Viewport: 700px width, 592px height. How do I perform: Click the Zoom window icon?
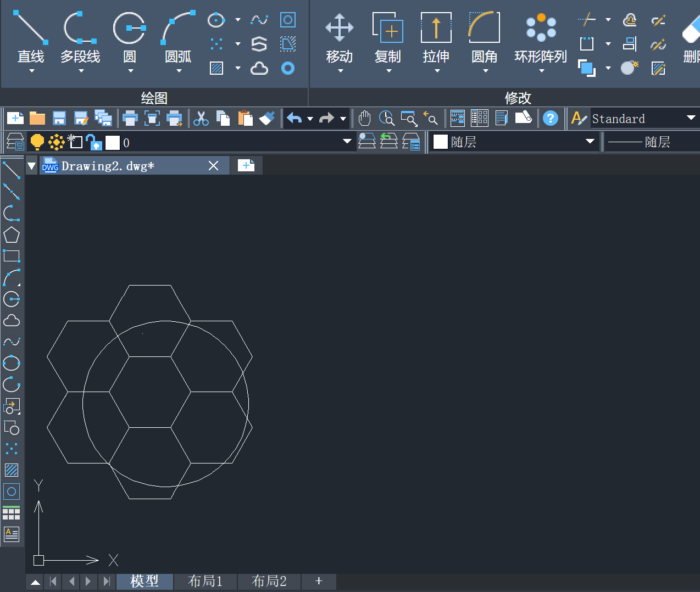[409, 118]
